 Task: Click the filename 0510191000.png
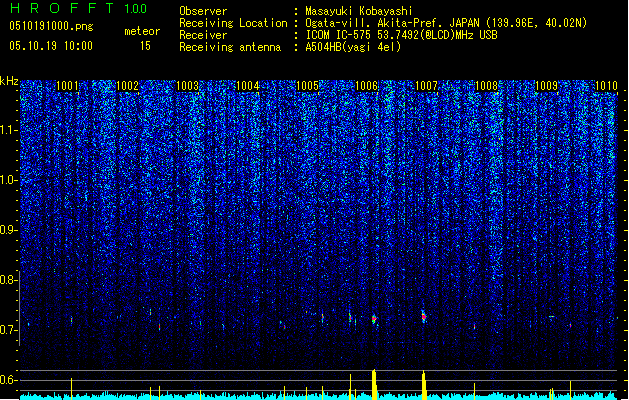point(51,26)
